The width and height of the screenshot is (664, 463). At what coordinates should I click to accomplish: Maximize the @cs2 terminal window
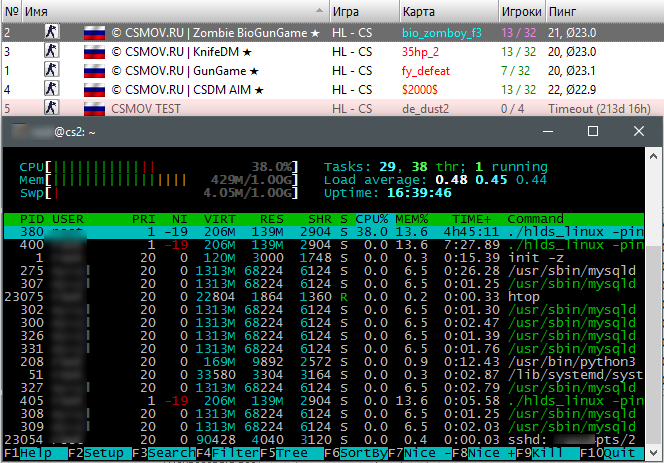[593, 131]
